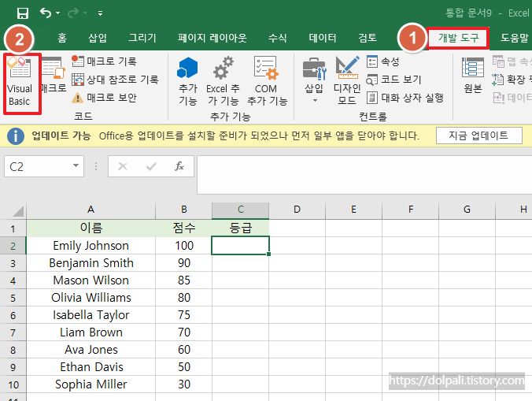This screenshot has height=401, width=532.
Task: Click cell containing 점수
Action: pyautogui.click(x=184, y=228)
